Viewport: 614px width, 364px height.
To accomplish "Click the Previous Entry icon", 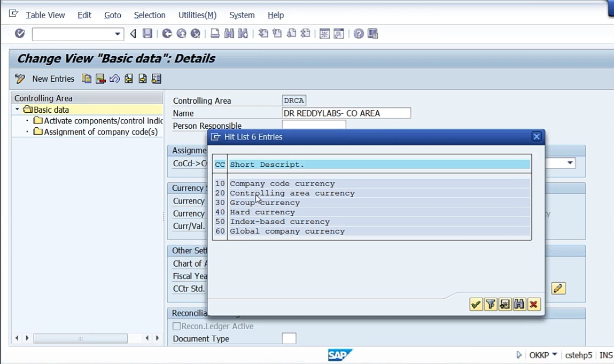I will [x=128, y=79].
